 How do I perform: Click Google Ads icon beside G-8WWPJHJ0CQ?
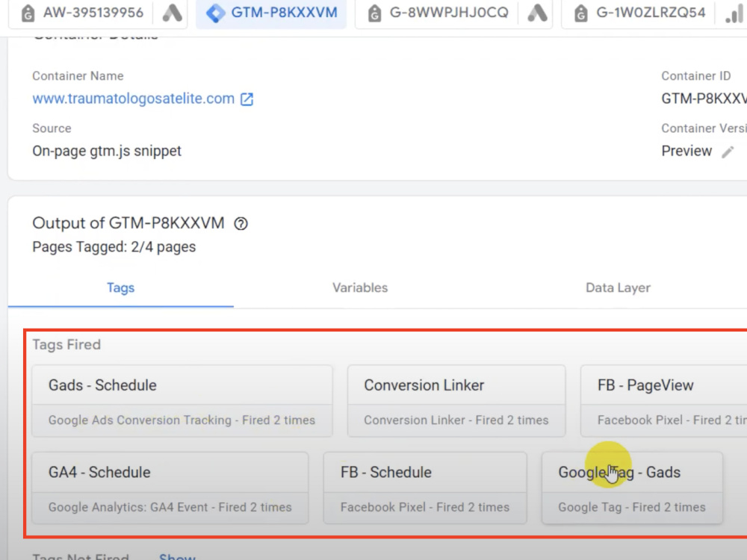(537, 13)
